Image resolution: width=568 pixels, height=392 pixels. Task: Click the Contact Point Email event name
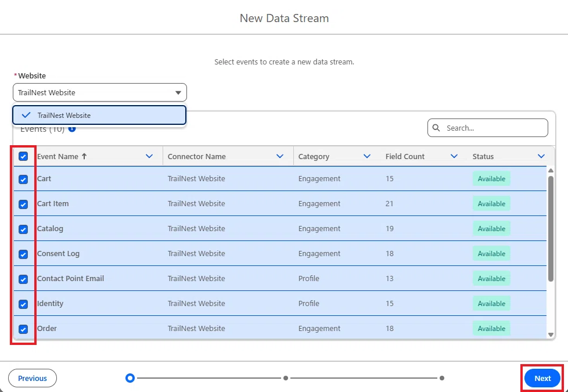coord(71,279)
